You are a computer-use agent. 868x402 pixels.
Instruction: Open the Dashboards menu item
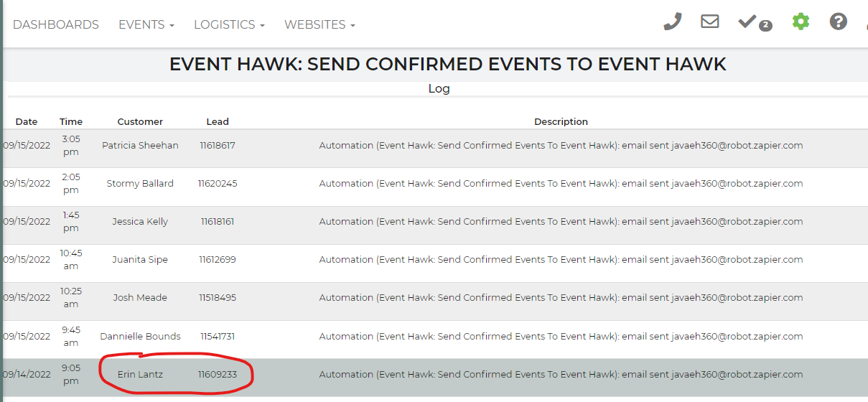click(x=56, y=24)
